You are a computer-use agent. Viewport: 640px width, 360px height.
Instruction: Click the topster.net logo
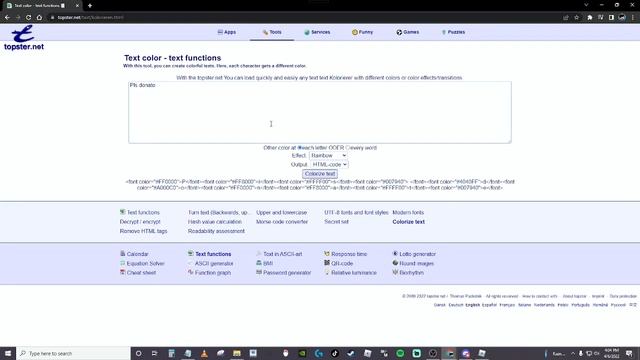coord(24,38)
